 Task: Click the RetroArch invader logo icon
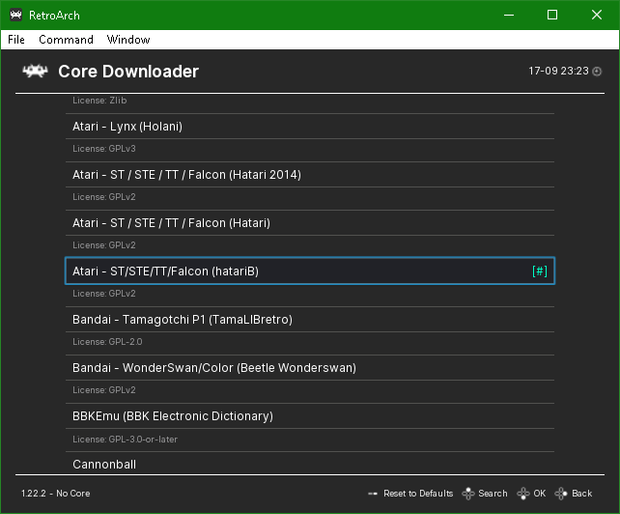(x=35, y=71)
